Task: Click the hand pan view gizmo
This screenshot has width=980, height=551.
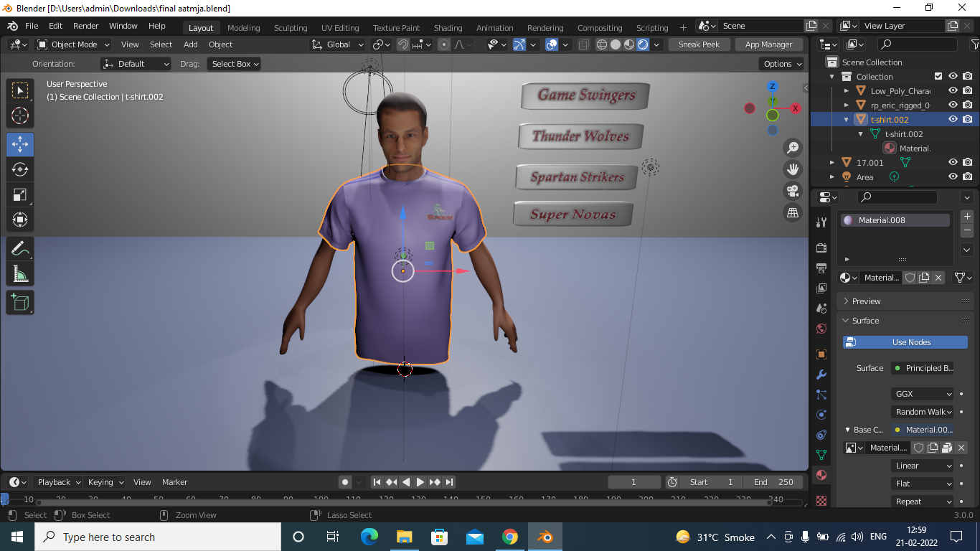Action: 793,169
